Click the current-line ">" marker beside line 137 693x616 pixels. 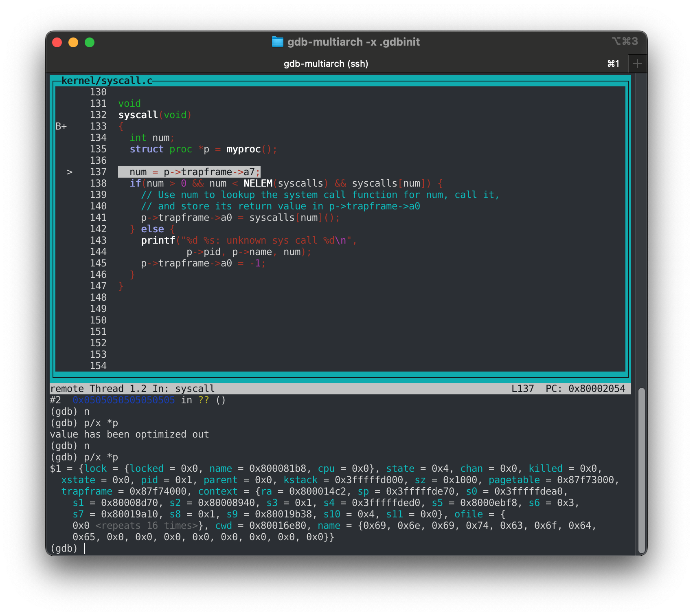pos(70,172)
